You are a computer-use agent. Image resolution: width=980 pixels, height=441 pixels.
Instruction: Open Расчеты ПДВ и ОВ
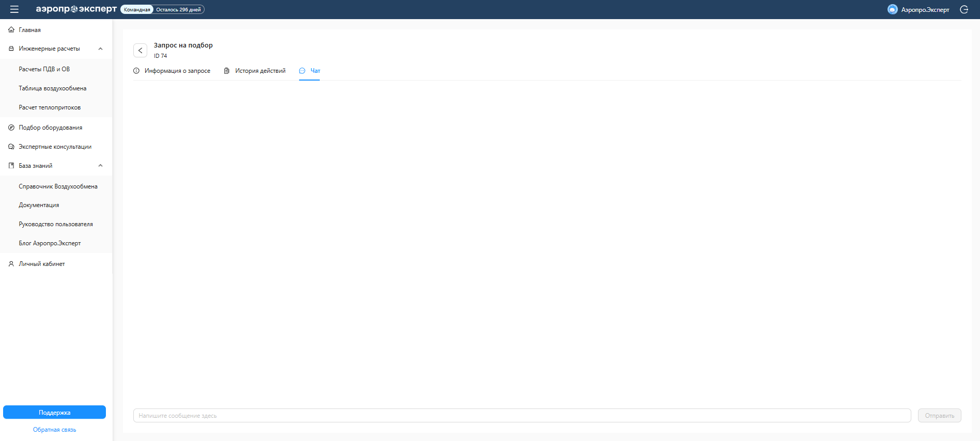click(x=44, y=69)
